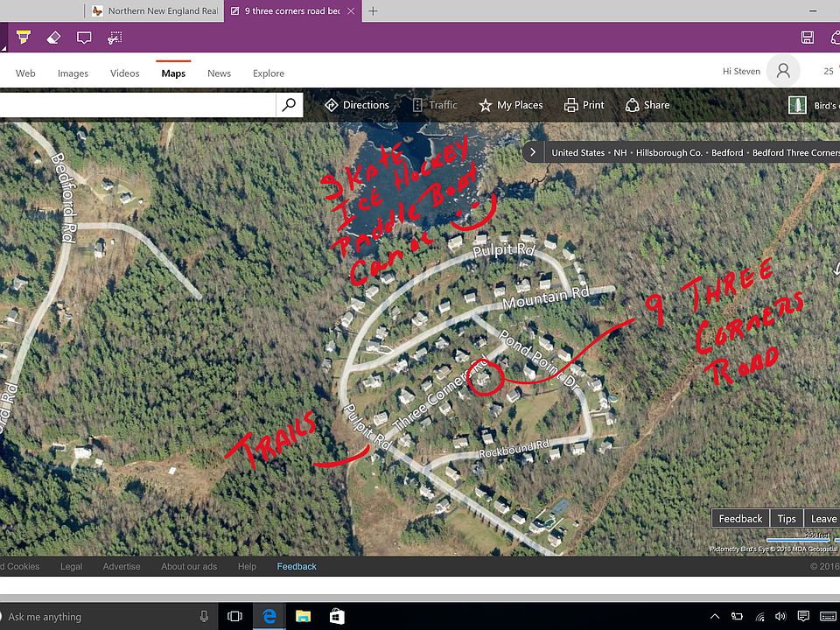The image size is (840, 630).
Task: Toggle the Traffic overlay
Action: click(435, 105)
